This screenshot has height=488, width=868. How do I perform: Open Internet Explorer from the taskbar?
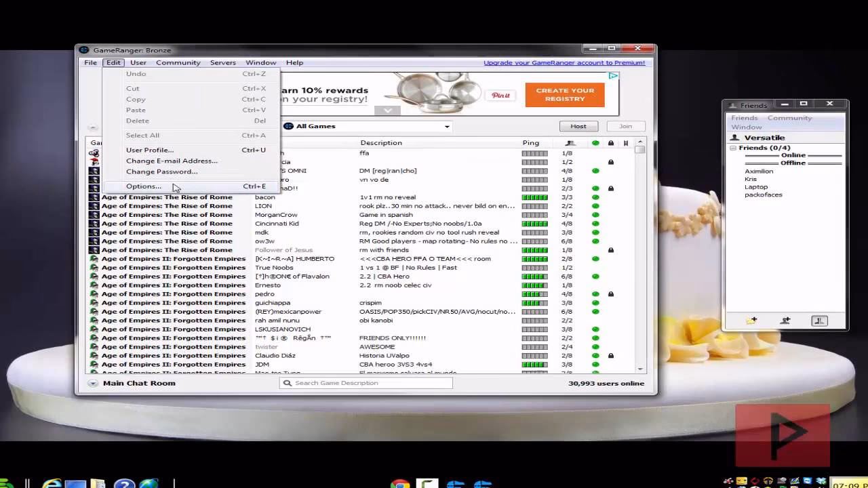coord(52,484)
